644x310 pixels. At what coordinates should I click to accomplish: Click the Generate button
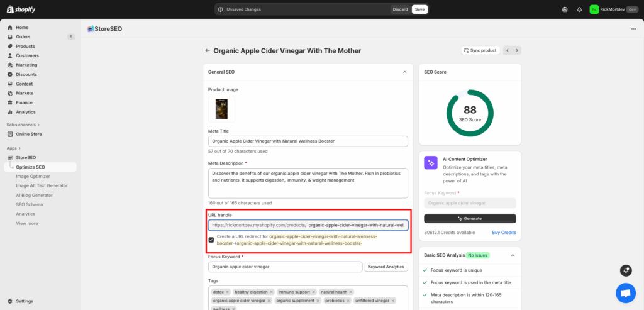pyautogui.click(x=470, y=218)
